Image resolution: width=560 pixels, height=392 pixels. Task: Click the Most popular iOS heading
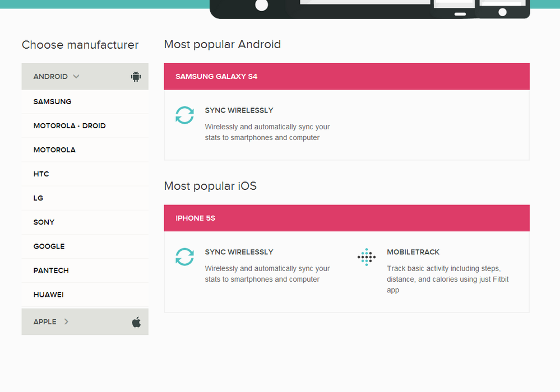(210, 186)
